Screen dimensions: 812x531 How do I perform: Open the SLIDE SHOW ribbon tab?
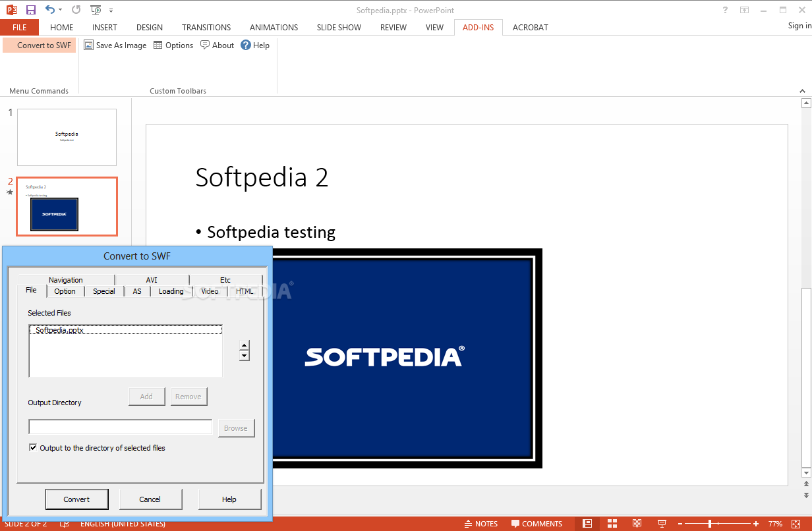[339, 28]
